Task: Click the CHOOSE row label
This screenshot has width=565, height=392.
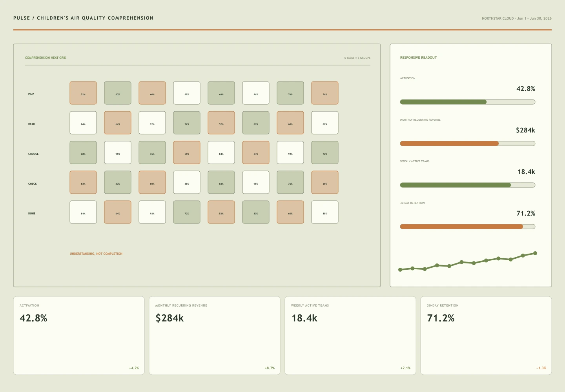Action: click(33, 154)
